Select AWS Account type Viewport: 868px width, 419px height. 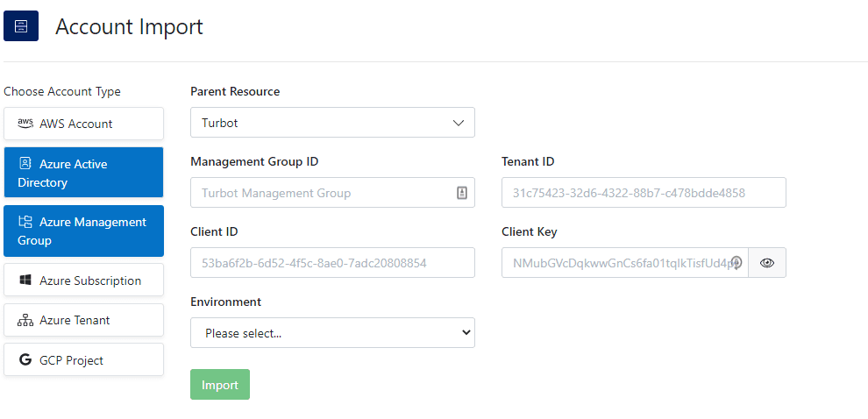(x=83, y=124)
